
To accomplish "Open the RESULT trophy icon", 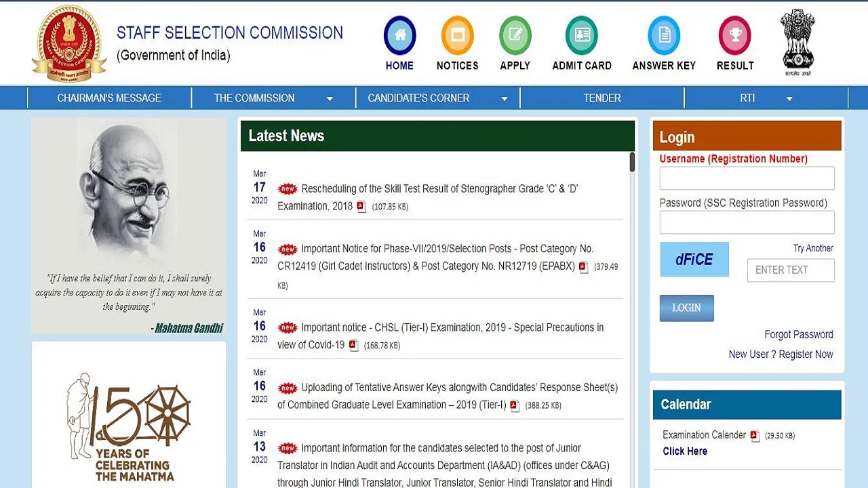I will tap(735, 36).
